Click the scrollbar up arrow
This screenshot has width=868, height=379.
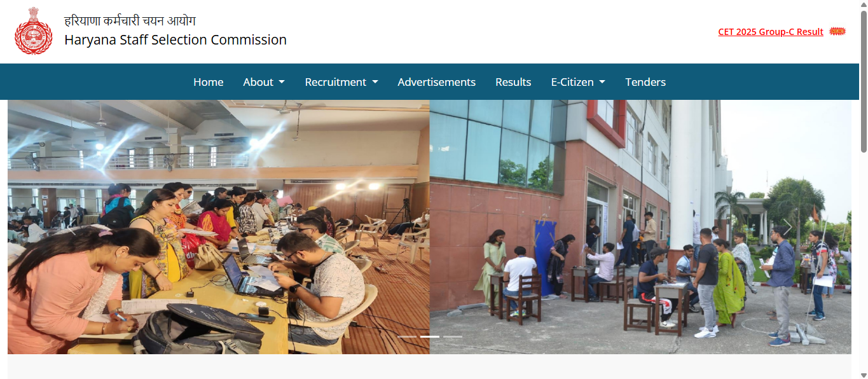coord(863,5)
